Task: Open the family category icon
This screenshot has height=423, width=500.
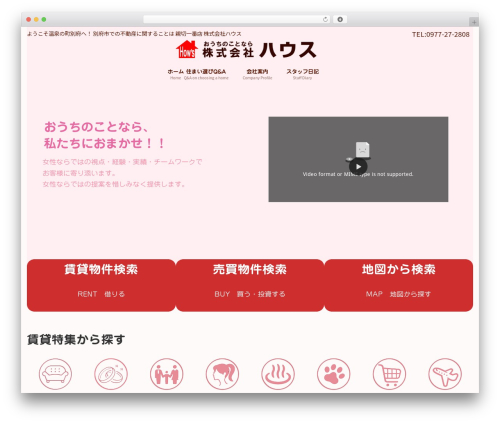Action: coord(167,374)
